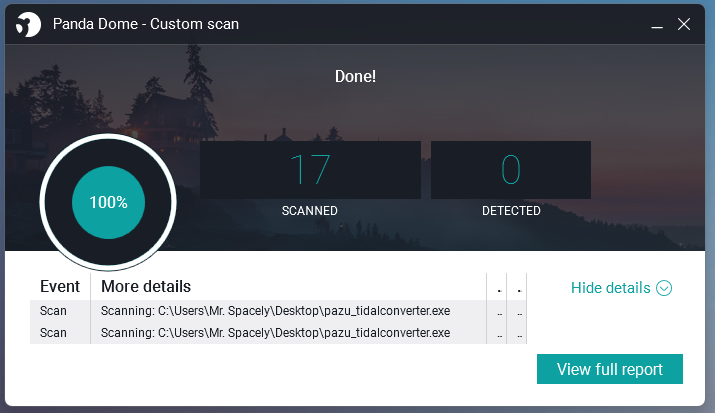Select the Event column header

click(x=60, y=287)
